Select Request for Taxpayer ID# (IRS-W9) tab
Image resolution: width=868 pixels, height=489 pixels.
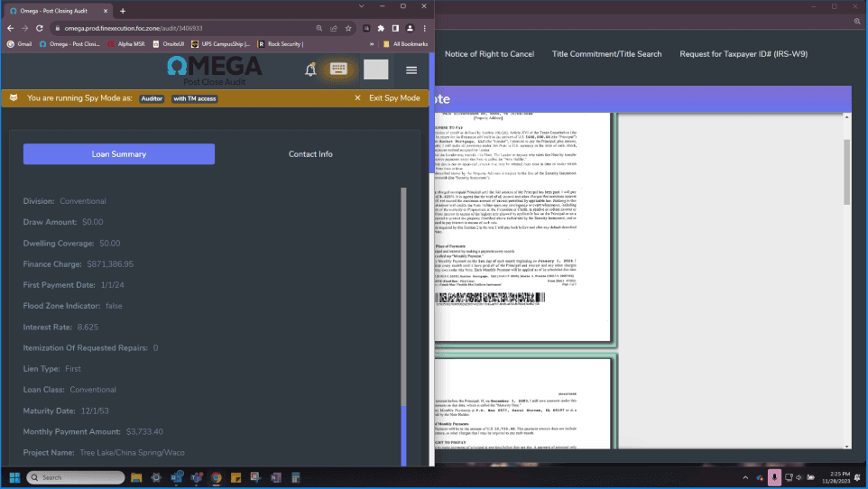pyautogui.click(x=743, y=54)
